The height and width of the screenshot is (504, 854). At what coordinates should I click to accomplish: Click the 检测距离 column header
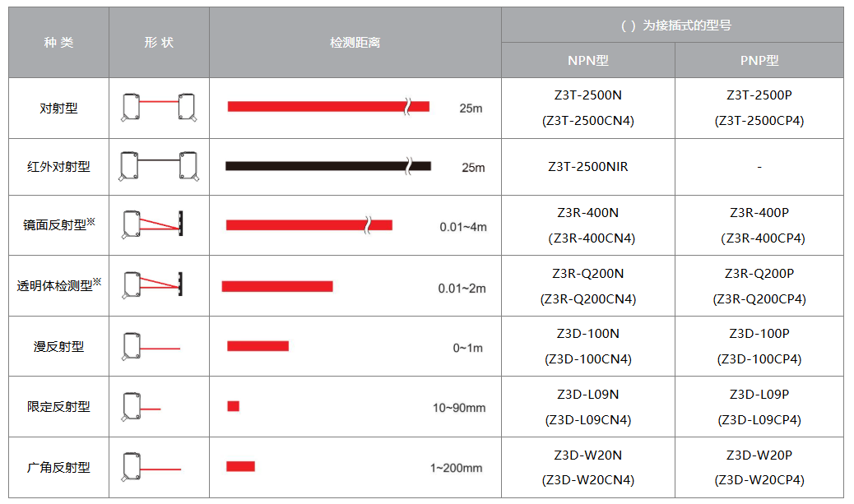coord(355,43)
